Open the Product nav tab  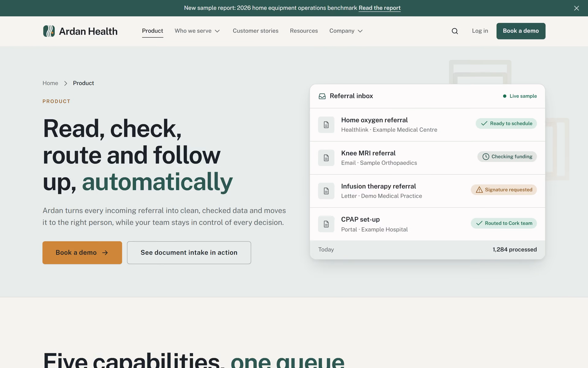tap(153, 31)
